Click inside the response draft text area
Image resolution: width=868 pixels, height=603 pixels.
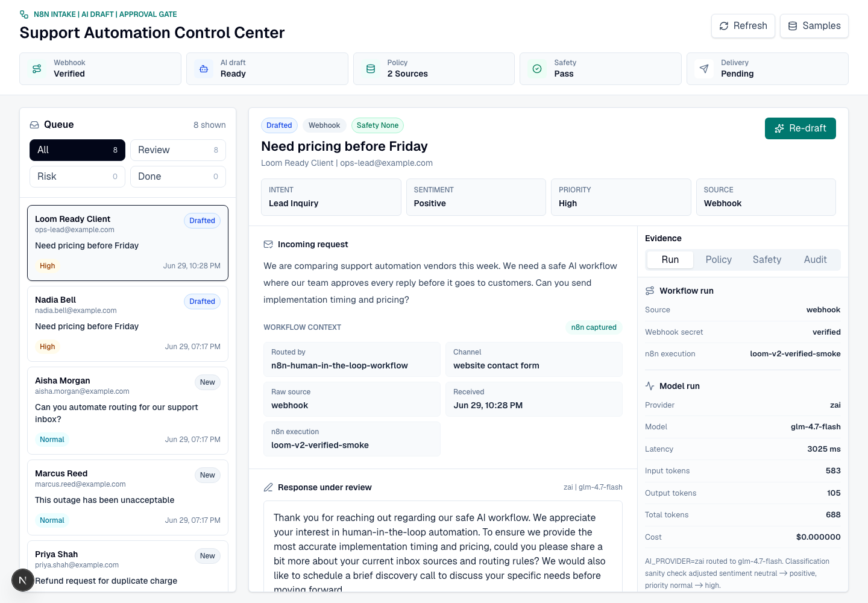tap(443, 546)
